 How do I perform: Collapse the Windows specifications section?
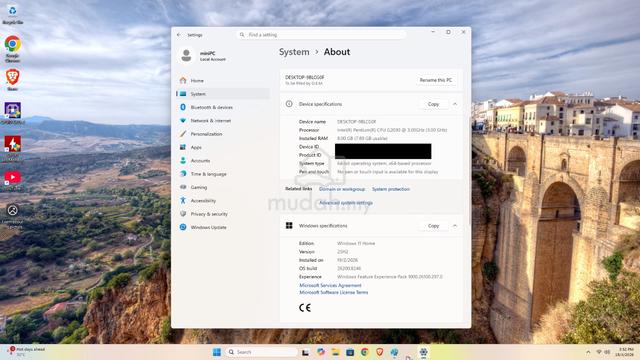pyautogui.click(x=455, y=226)
